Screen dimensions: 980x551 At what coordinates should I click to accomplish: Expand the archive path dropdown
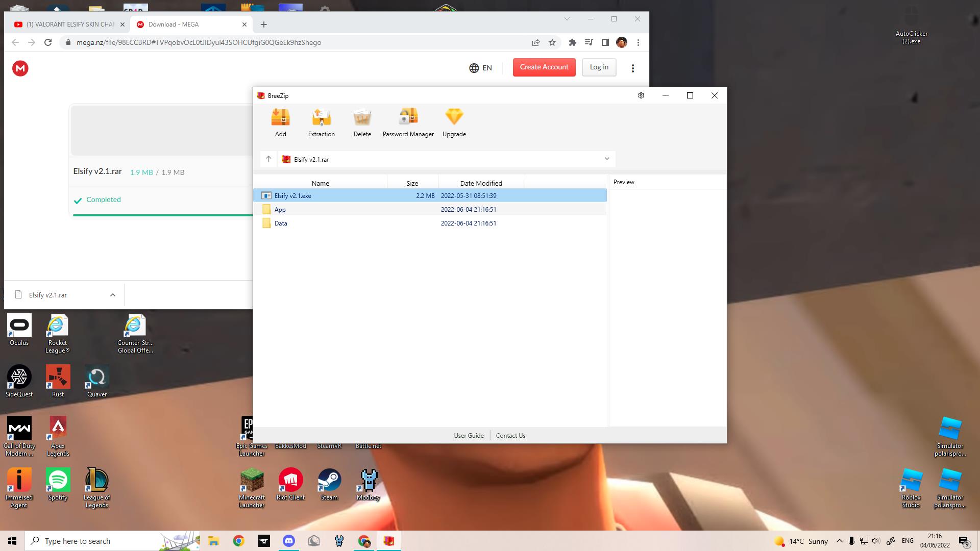pyautogui.click(x=607, y=159)
